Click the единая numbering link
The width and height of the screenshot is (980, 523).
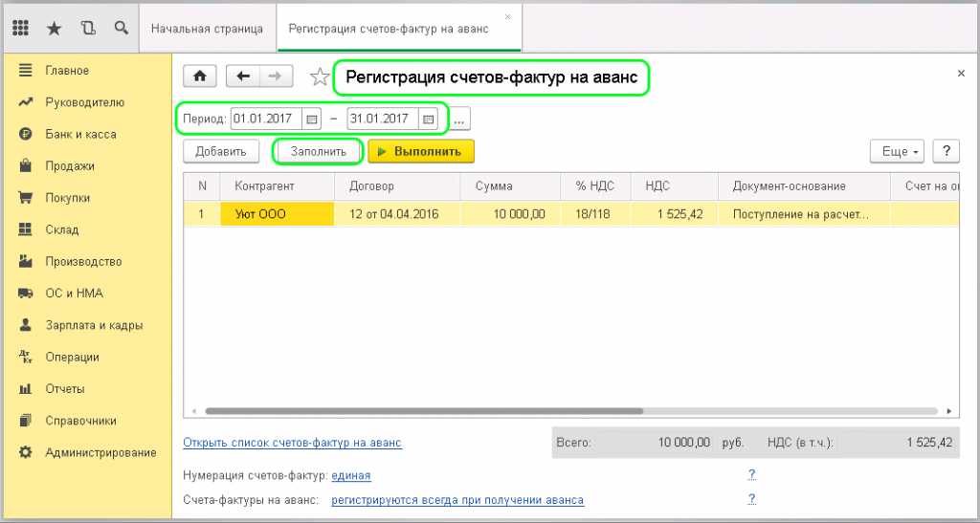[351, 475]
